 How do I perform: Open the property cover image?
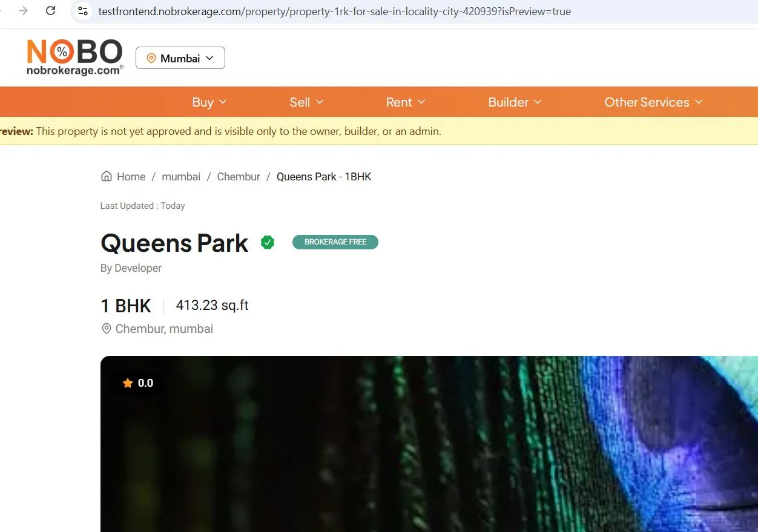(429, 444)
